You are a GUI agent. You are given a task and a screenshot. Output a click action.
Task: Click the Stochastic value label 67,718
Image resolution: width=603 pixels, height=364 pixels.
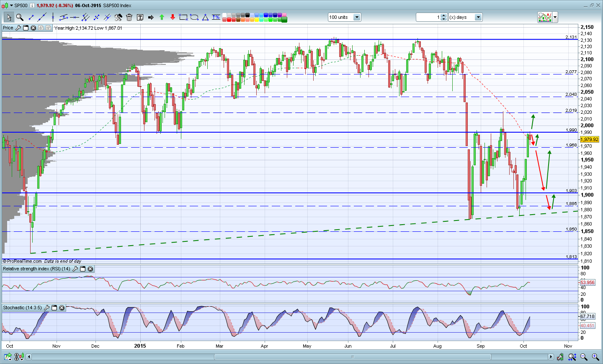pos(588,317)
